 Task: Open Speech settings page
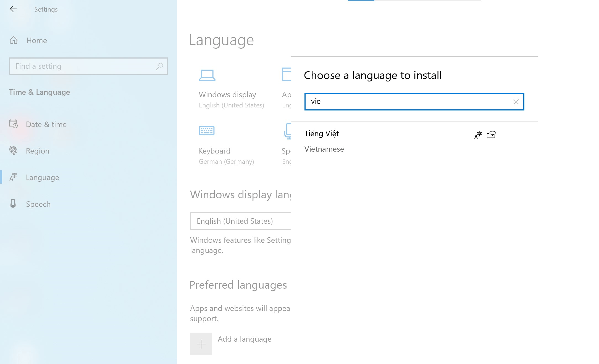coord(38,204)
